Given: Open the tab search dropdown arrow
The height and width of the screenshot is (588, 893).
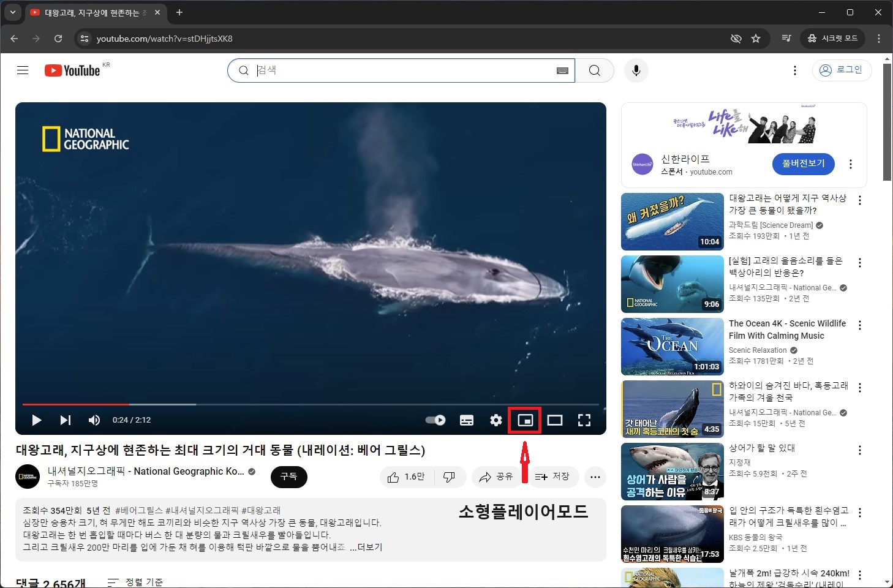Looking at the screenshot, I should 12,12.
